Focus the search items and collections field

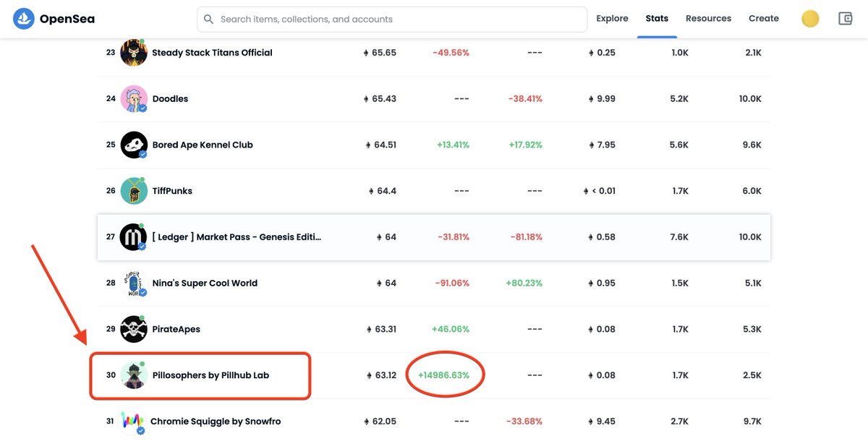tap(392, 20)
